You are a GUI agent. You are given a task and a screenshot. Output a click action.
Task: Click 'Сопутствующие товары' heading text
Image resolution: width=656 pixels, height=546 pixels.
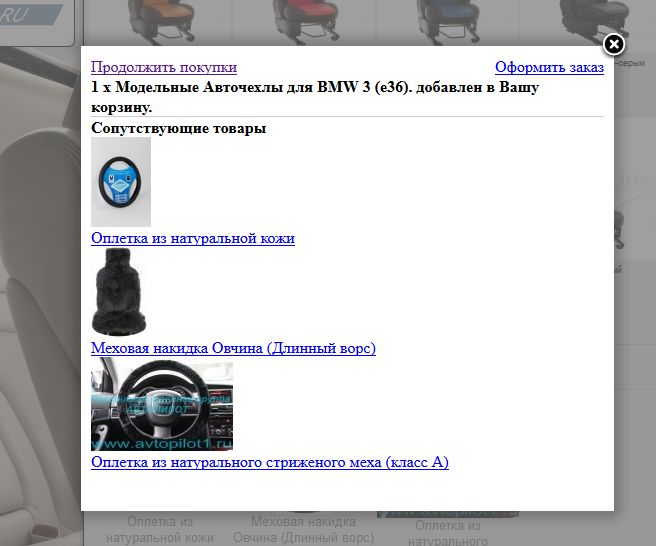[179, 128]
